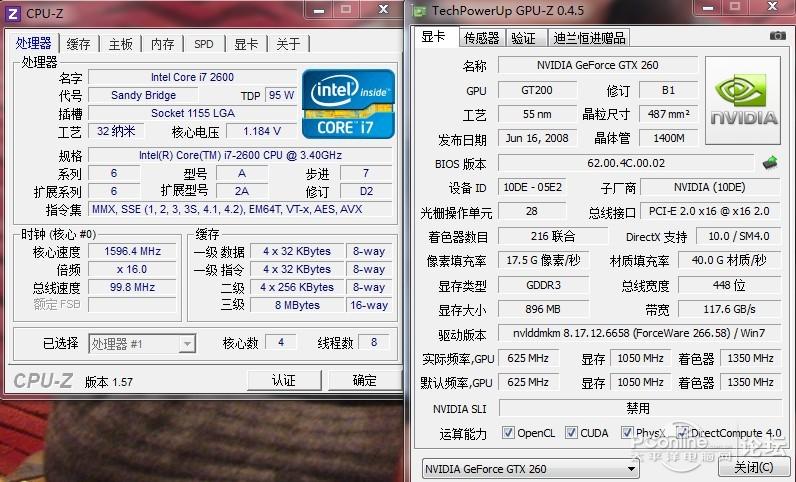Click the NVIDIA logo in GPU-Z

point(743,101)
